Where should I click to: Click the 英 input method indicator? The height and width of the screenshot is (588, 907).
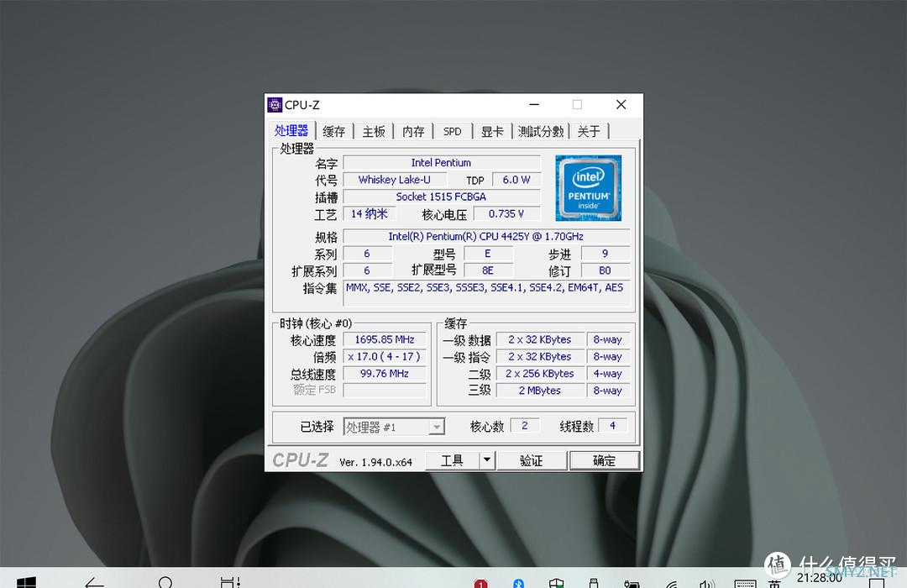[775, 584]
